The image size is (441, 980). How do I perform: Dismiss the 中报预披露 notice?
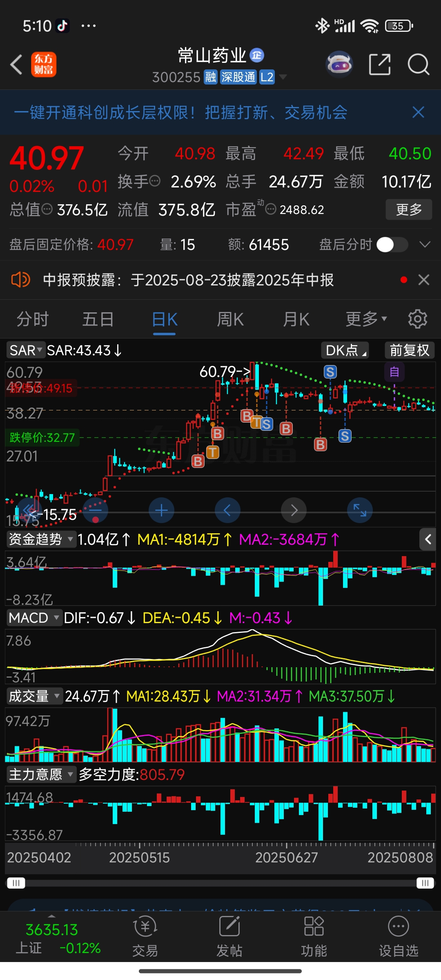424,280
